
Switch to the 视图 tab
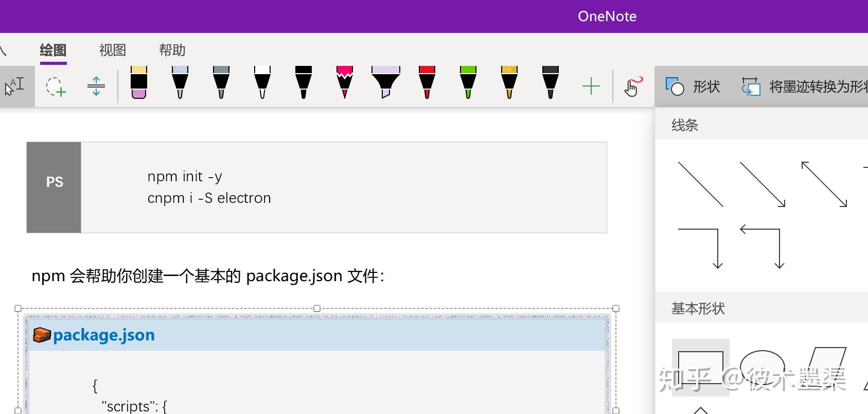[x=113, y=50]
